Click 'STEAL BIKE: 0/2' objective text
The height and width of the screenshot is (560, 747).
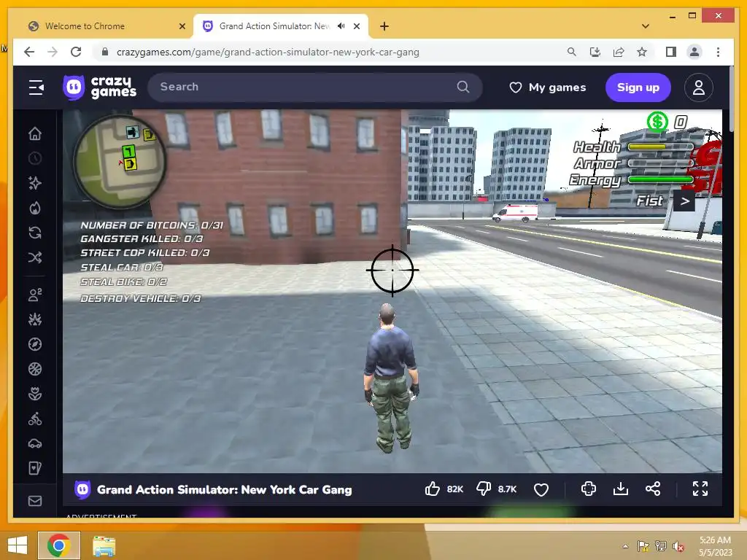[x=124, y=282]
